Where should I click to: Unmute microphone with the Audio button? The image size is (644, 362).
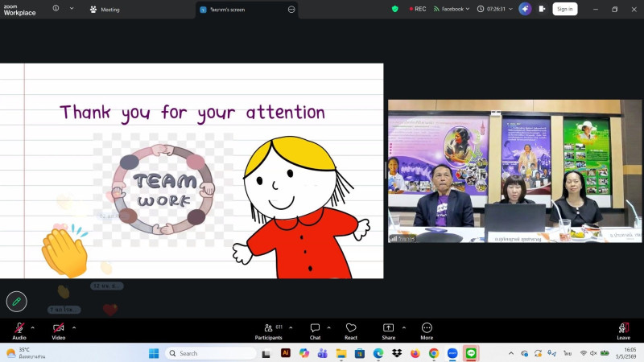[x=19, y=331]
